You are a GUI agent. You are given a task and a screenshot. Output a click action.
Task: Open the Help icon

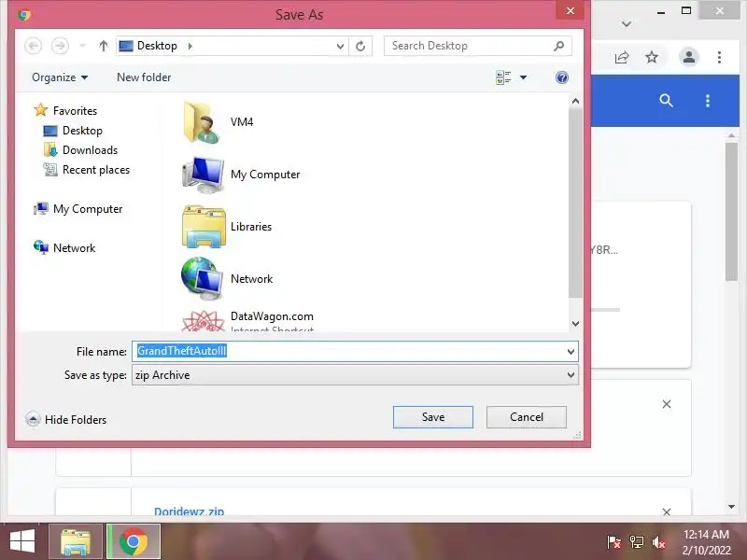tap(562, 77)
